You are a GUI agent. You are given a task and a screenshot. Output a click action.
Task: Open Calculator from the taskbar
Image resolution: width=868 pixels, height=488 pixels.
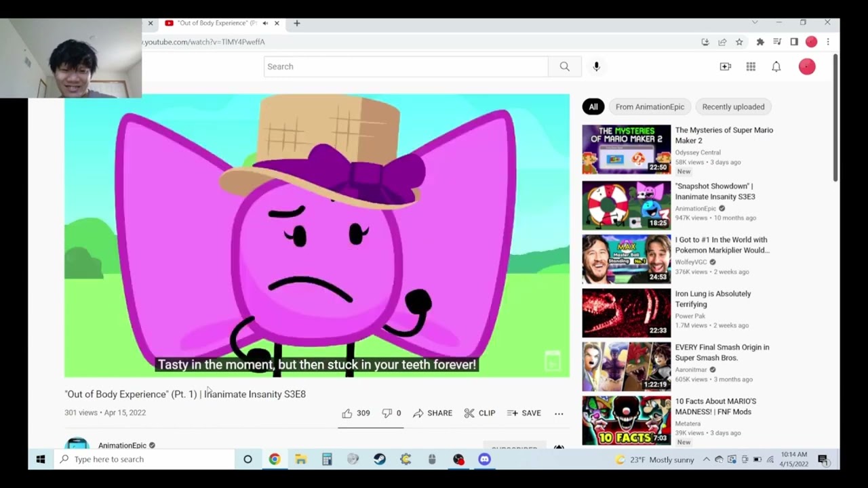[327, 459]
